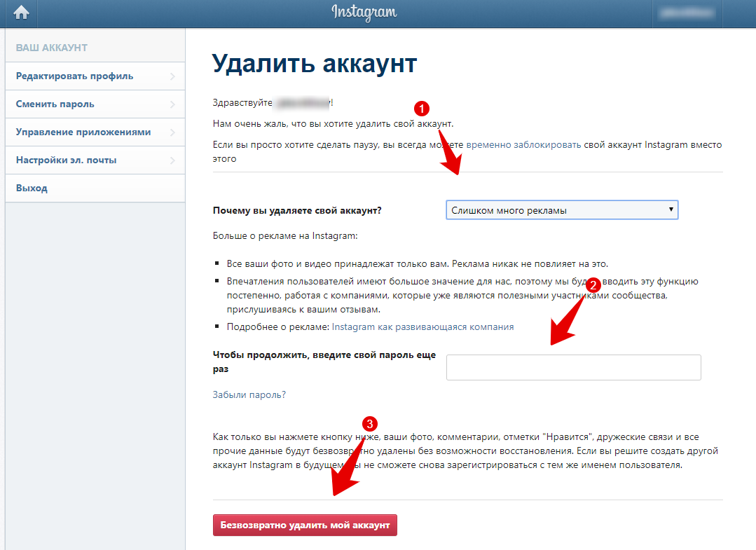This screenshot has width=756, height=550.
Task: Click the ВАШ АККАУНТ sidebar header
Action: click(52, 48)
